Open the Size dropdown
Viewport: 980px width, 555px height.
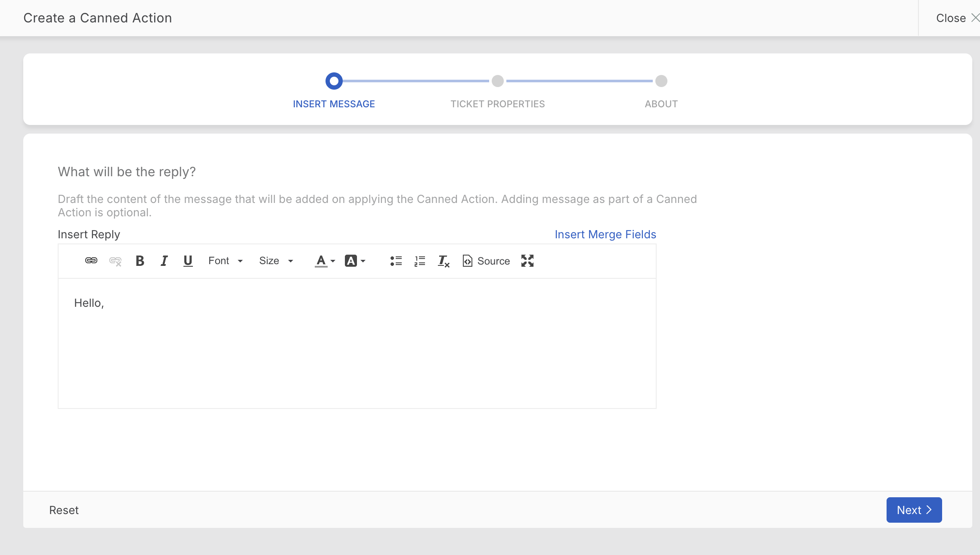[276, 261]
